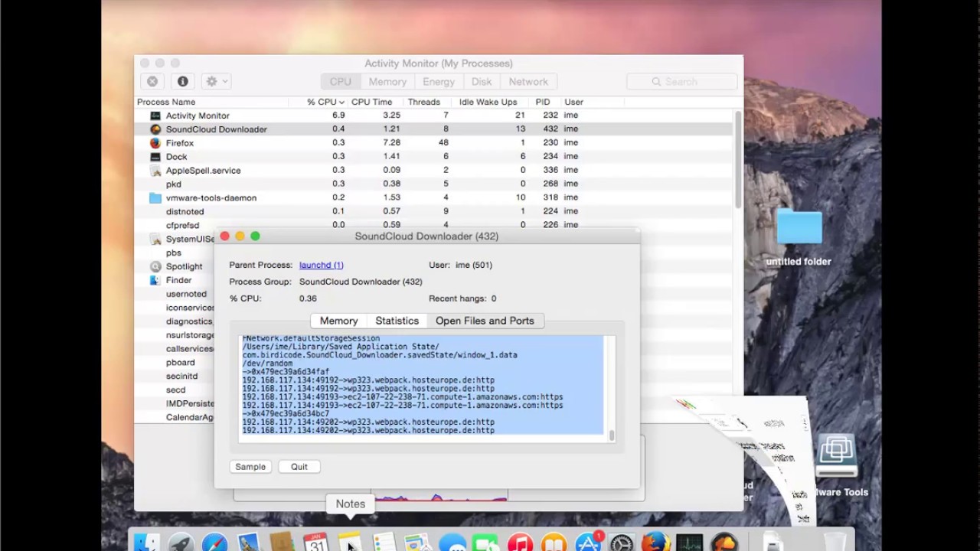Viewport: 980px width, 551px height.
Task: Open Maps from the dock
Action: pyautogui.click(x=418, y=543)
